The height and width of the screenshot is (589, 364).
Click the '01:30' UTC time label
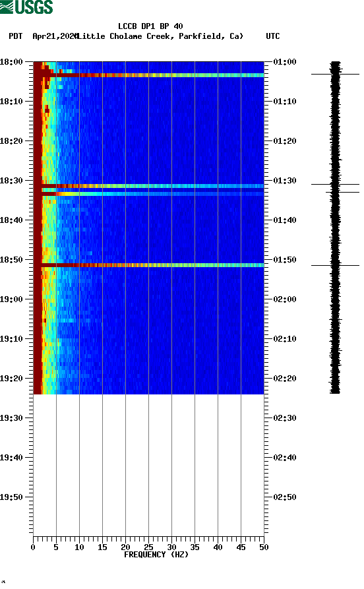point(285,181)
